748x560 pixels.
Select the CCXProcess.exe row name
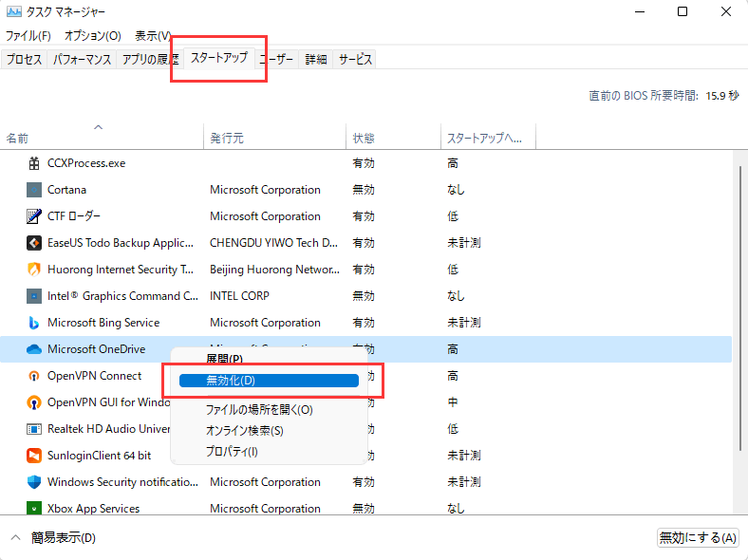86,163
